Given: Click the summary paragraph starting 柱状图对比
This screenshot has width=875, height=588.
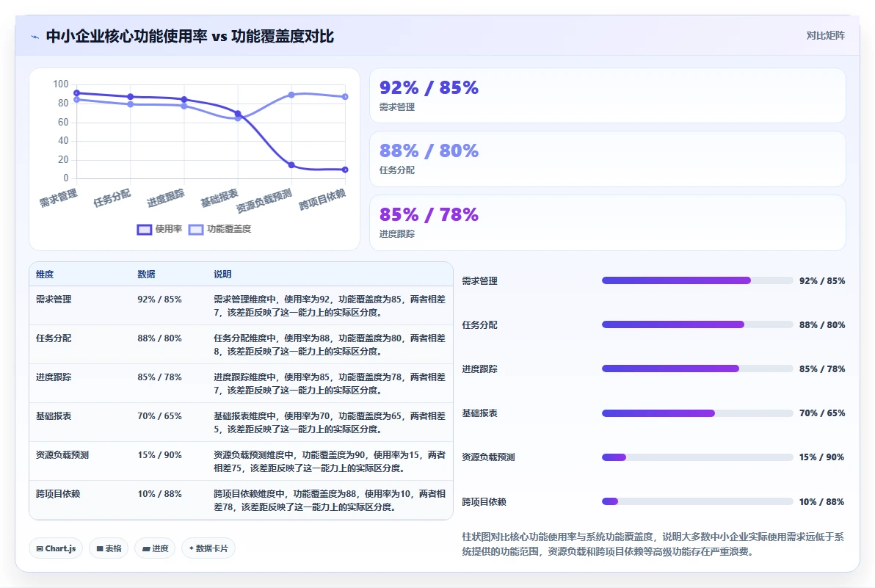Looking at the screenshot, I should pos(653,544).
